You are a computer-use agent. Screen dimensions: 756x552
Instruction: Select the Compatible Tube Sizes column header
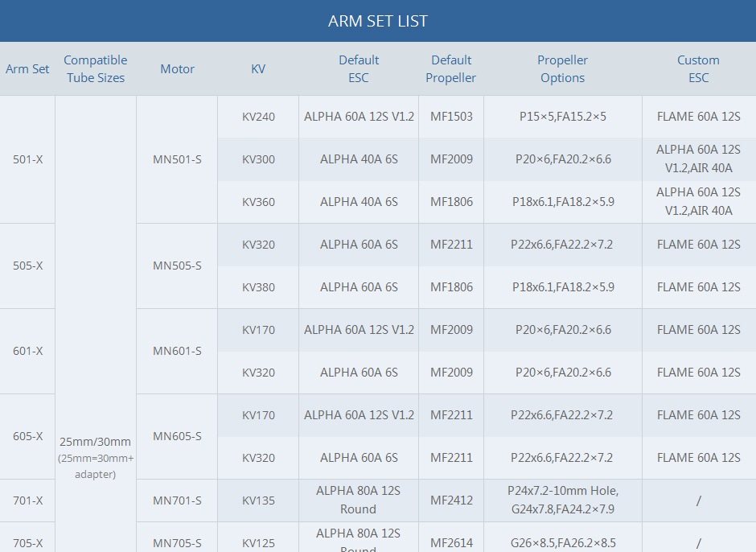(96, 69)
